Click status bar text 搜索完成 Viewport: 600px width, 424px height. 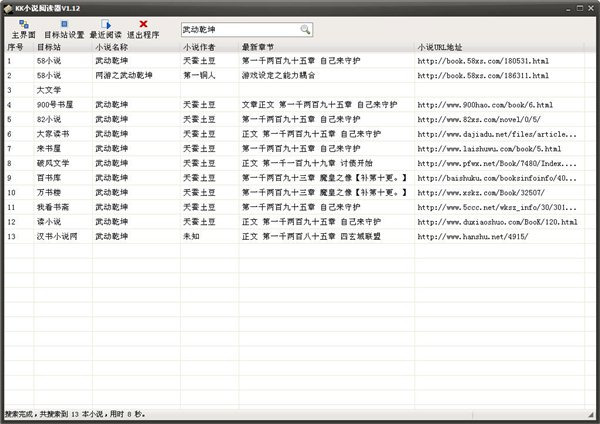[19, 414]
